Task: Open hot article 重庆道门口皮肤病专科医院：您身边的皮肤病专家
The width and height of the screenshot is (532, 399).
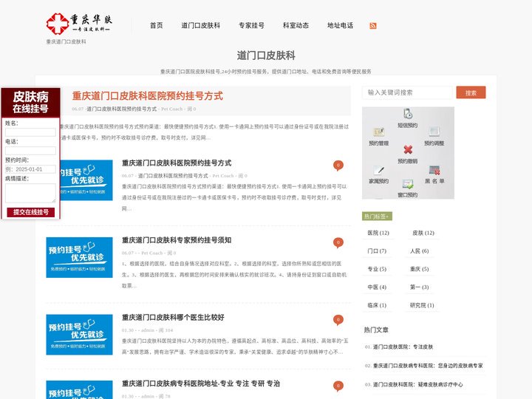Action: (x=428, y=366)
